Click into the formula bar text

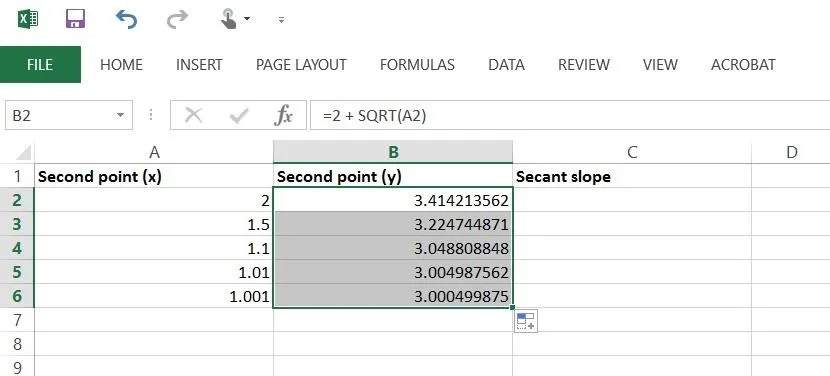coord(570,115)
